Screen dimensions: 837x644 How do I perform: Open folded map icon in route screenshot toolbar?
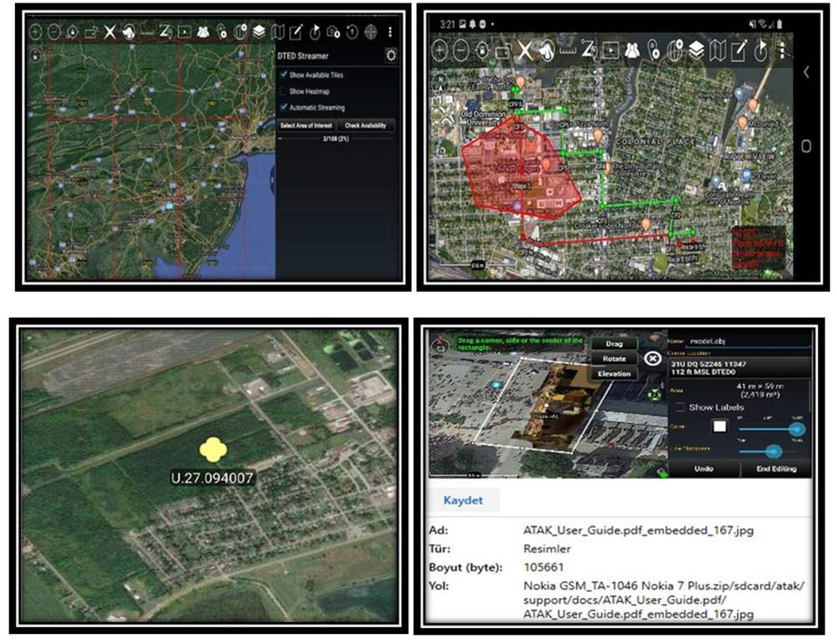point(717,50)
